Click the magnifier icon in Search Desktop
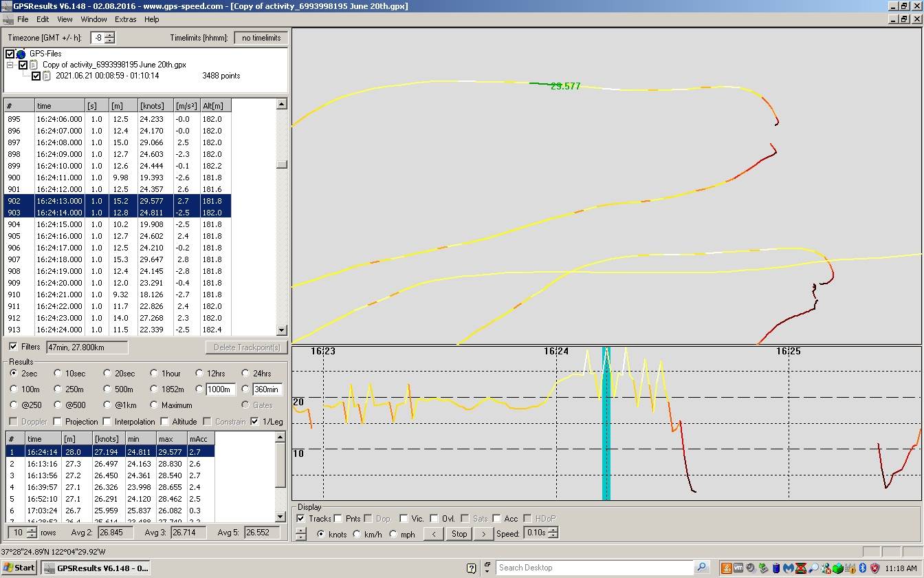 click(x=701, y=567)
